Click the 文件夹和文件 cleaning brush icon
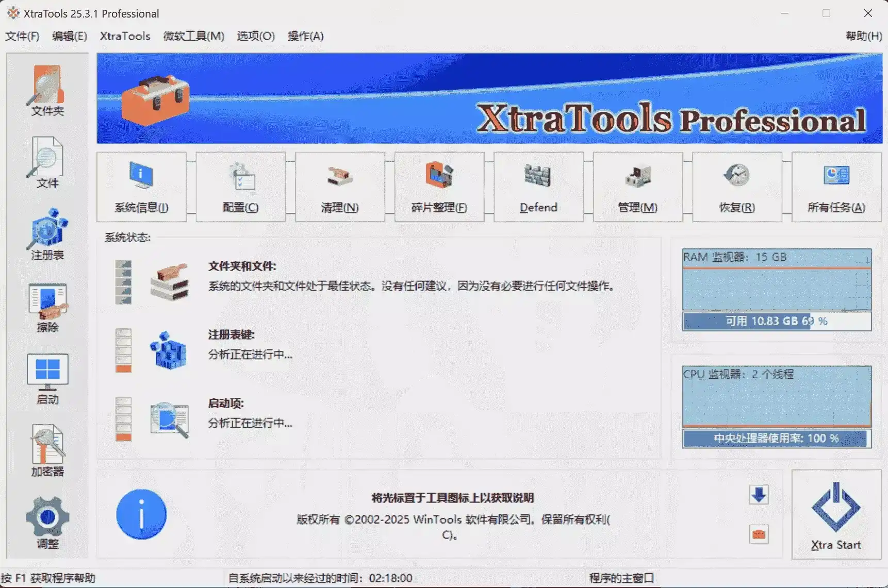 tap(169, 282)
